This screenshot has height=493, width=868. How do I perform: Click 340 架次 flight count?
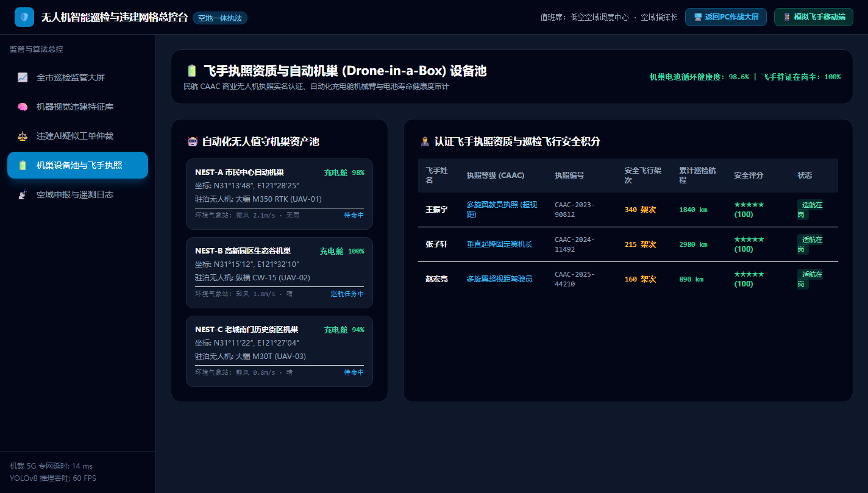[x=640, y=210]
